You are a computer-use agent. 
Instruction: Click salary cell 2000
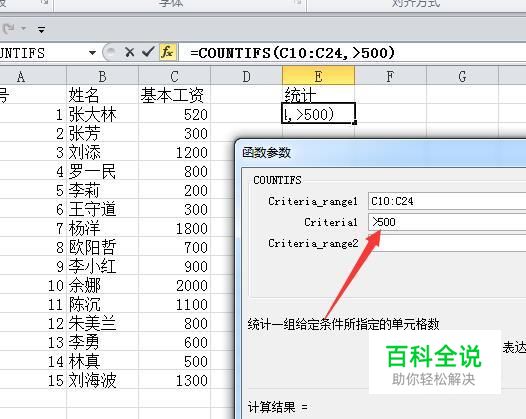174,285
